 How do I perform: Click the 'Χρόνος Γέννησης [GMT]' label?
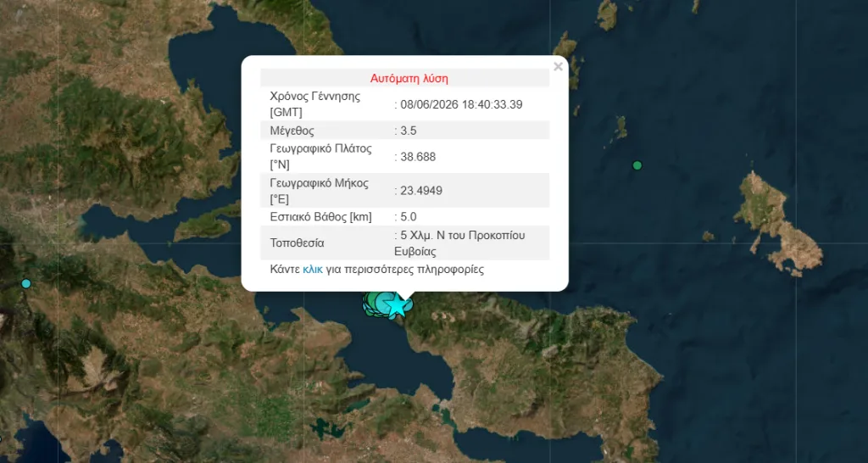315,104
